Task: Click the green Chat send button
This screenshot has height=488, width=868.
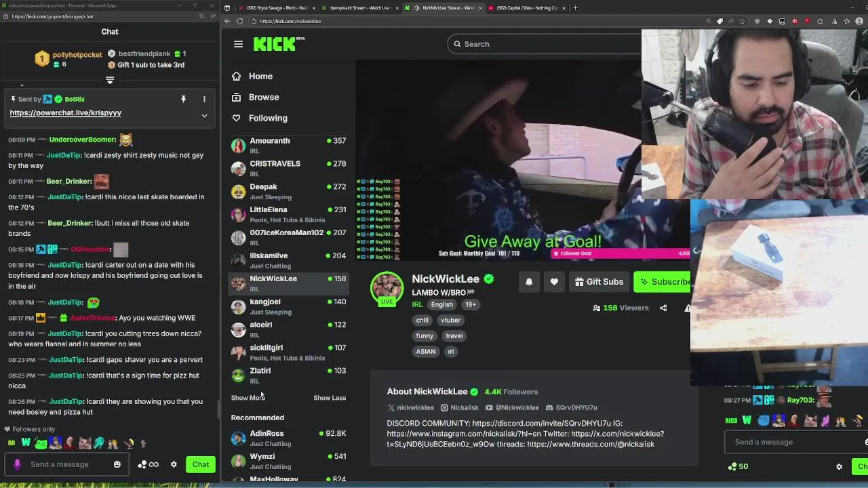Action: click(201, 464)
